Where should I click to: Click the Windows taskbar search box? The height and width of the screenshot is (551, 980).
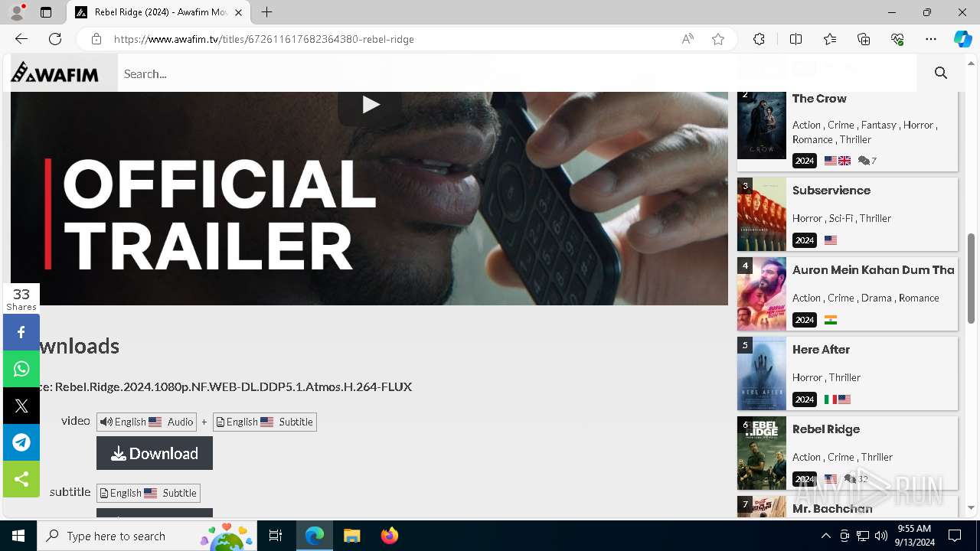point(148,536)
